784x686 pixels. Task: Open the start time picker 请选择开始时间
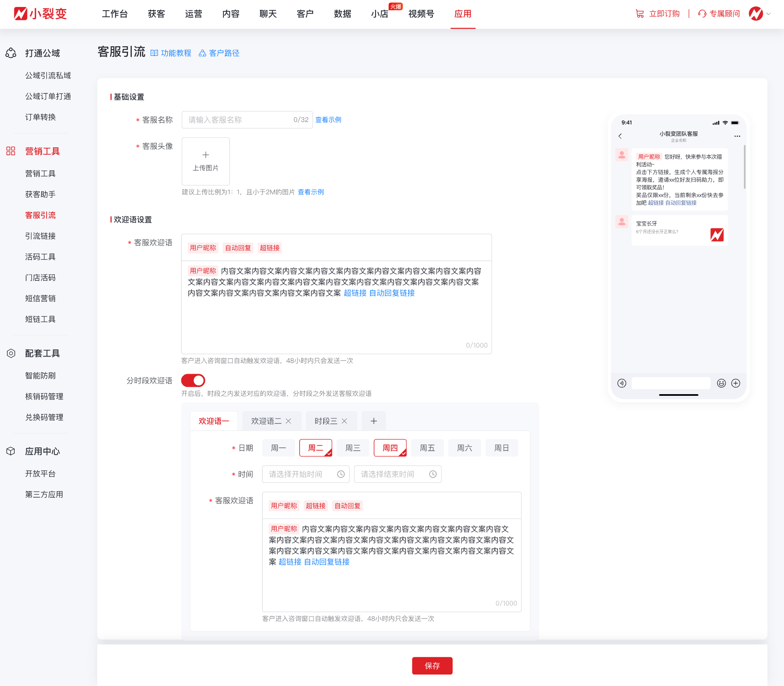pyautogui.click(x=305, y=474)
